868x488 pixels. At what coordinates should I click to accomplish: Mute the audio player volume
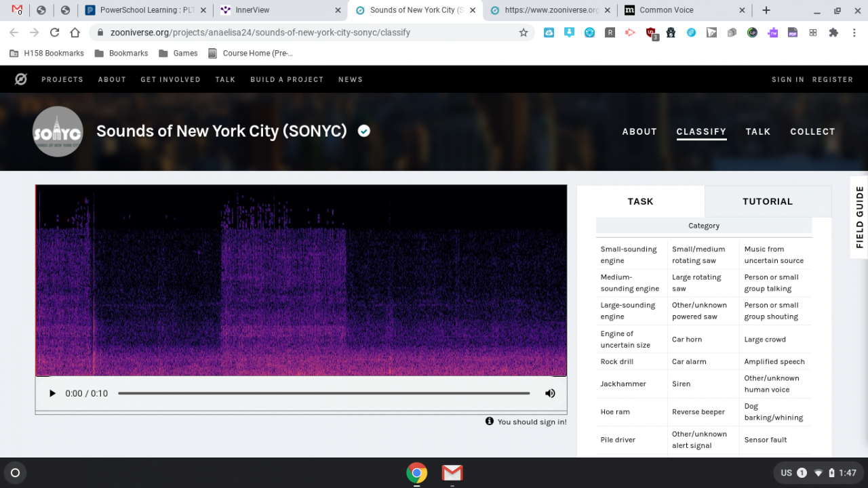550,393
